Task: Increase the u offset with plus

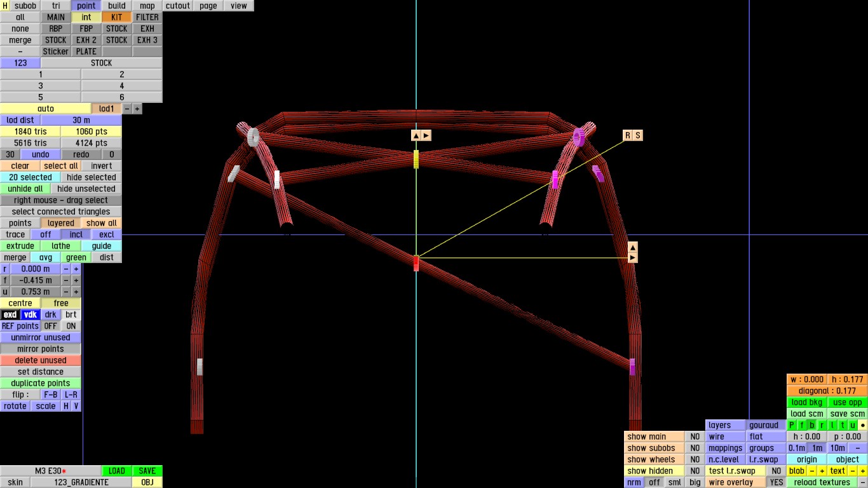Action: 76,292
